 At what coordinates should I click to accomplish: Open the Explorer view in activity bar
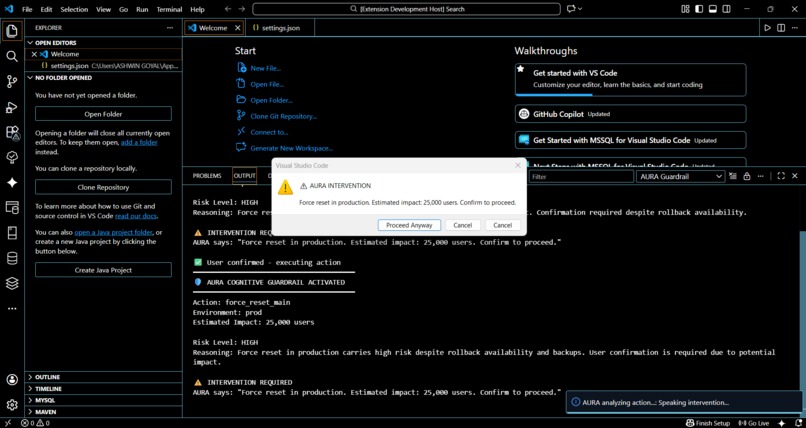click(x=12, y=31)
